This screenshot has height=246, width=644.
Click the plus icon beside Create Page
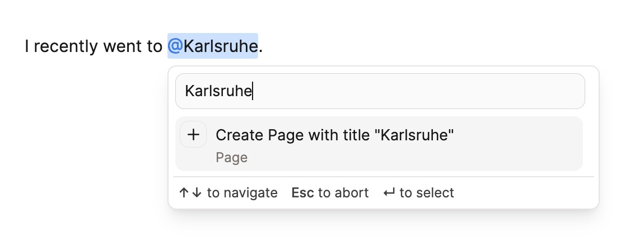point(193,135)
